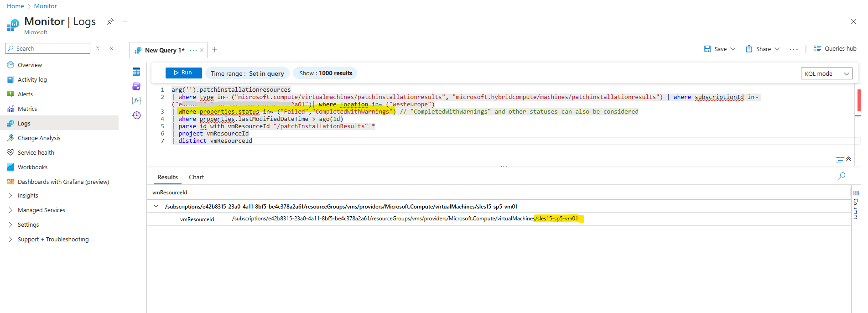Switch to the Results tab
This screenshot has height=313, width=868.
click(167, 177)
